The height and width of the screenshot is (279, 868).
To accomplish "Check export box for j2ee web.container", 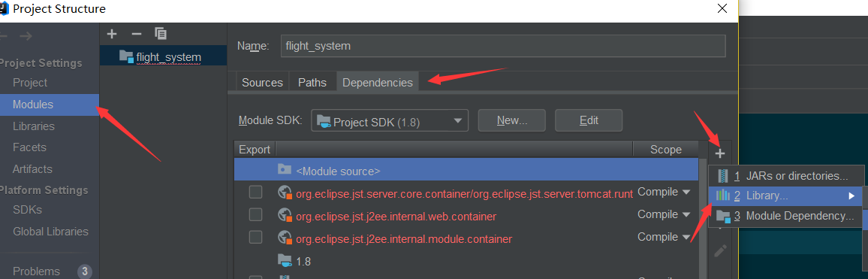I will [255, 214].
